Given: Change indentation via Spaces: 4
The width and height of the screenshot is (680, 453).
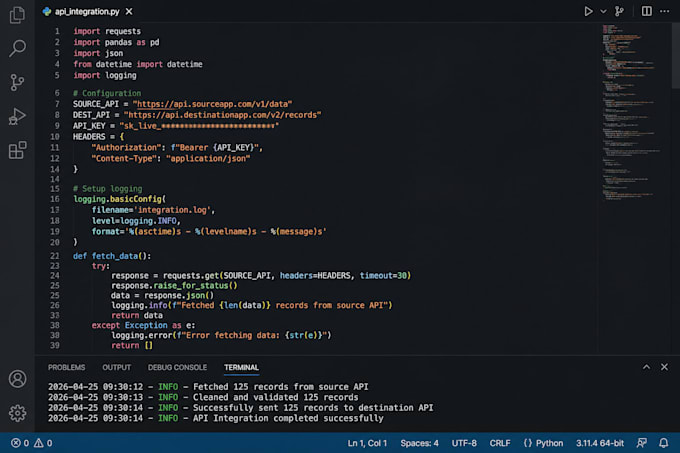Looking at the screenshot, I should (419, 443).
